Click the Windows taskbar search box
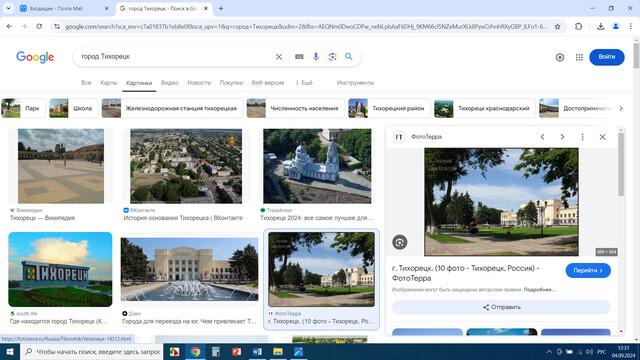The width and height of the screenshot is (640, 360). click(92, 351)
